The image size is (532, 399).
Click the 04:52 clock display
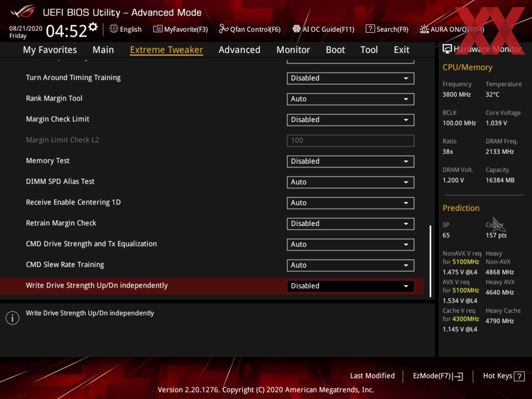66,31
